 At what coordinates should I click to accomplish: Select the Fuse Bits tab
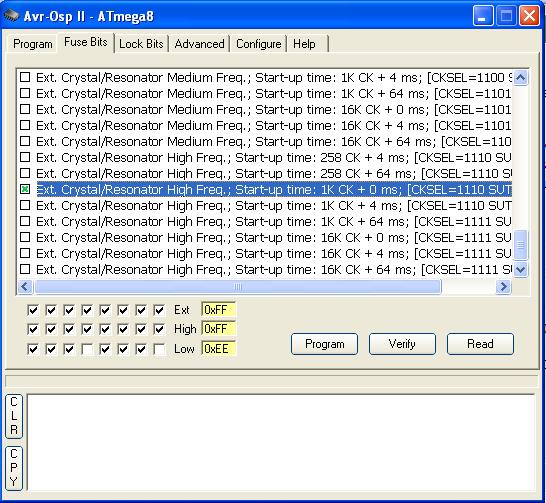tap(86, 42)
